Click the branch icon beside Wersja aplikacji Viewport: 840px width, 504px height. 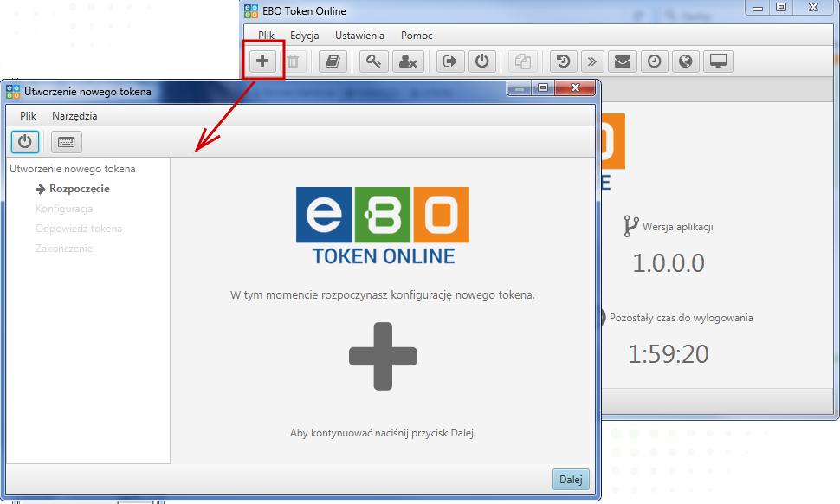click(631, 226)
